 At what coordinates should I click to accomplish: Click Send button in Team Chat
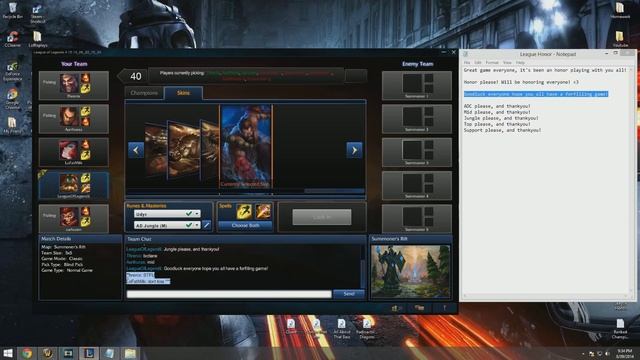pos(349,294)
